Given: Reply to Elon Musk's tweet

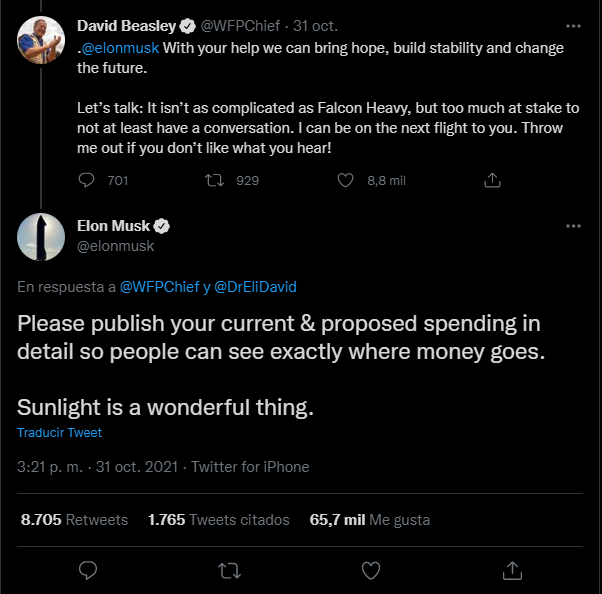Looking at the screenshot, I should 88,570.
